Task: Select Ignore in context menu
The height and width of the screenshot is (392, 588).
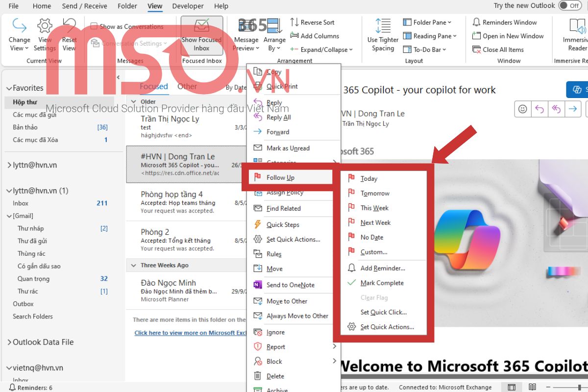Action: pos(294,332)
